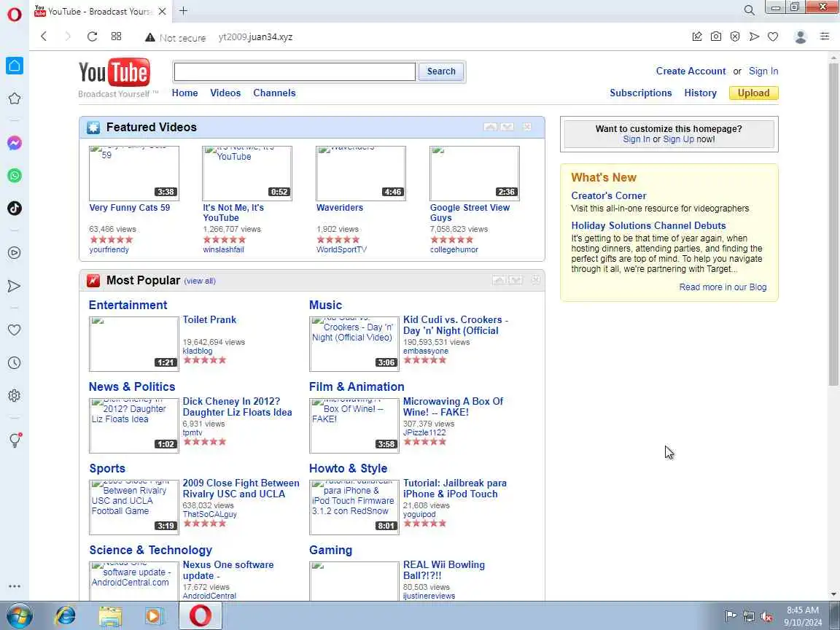Close the YouTube tab

(x=163, y=11)
